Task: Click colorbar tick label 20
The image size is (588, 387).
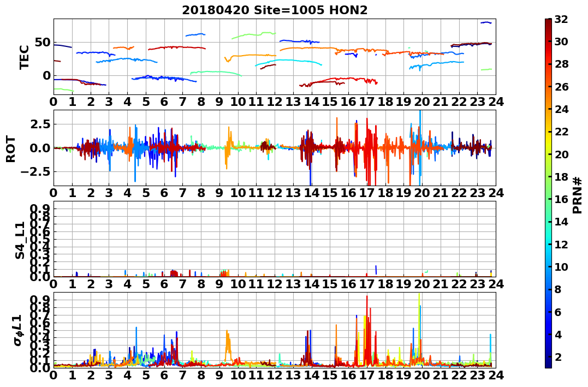Action: pyautogui.click(x=561, y=154)
